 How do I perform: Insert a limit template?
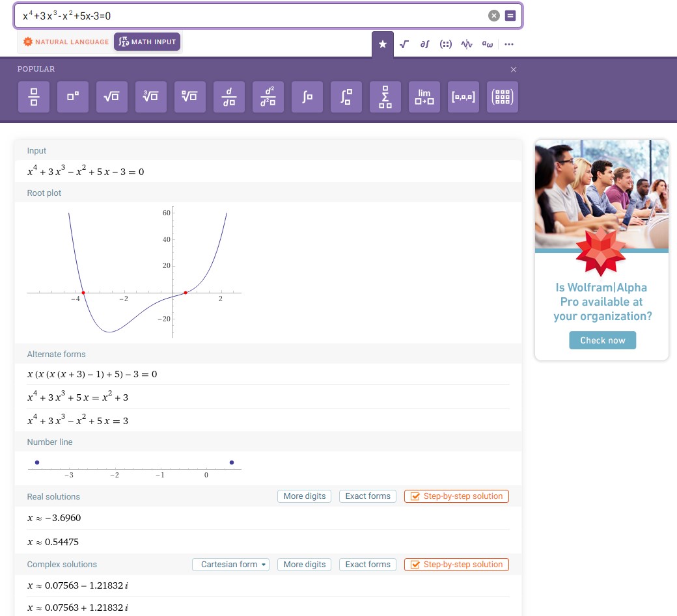(424, 97)
